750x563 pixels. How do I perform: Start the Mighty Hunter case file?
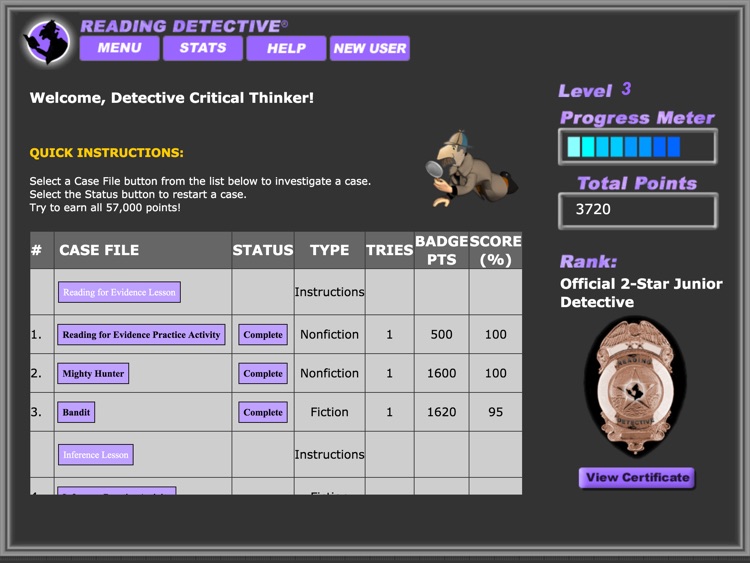pyautogui.click(x=93, y=374)
